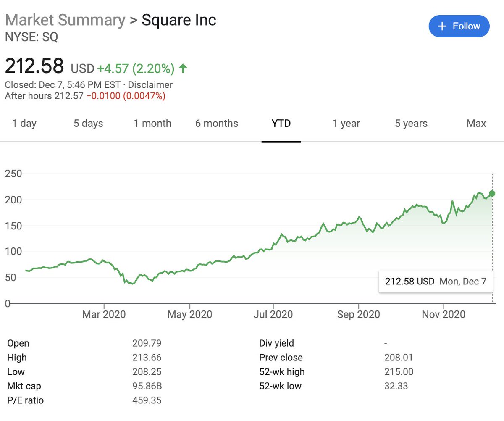Click the Square Inc company title
Screen dimensions: 504x421
pos(179,20)
